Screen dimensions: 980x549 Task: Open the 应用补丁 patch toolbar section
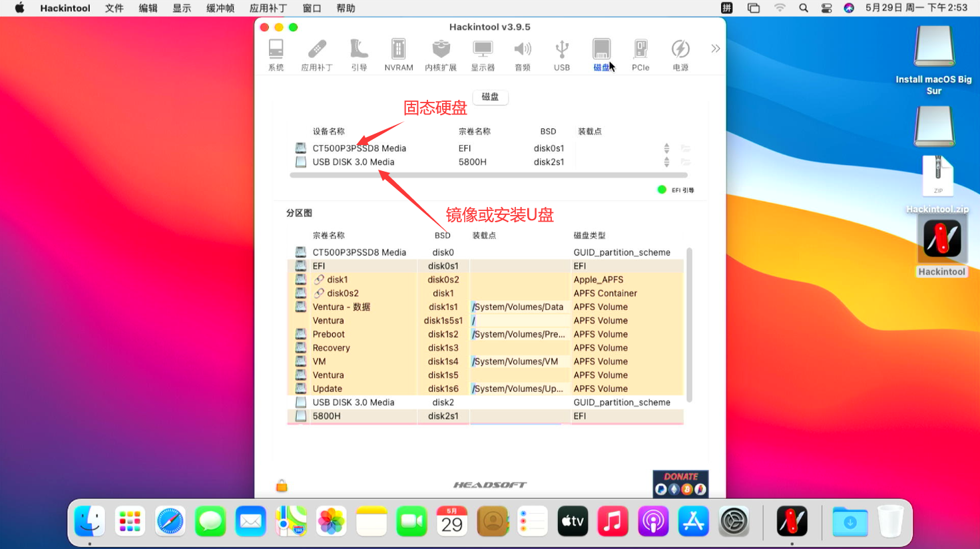[x=317, y=55]
